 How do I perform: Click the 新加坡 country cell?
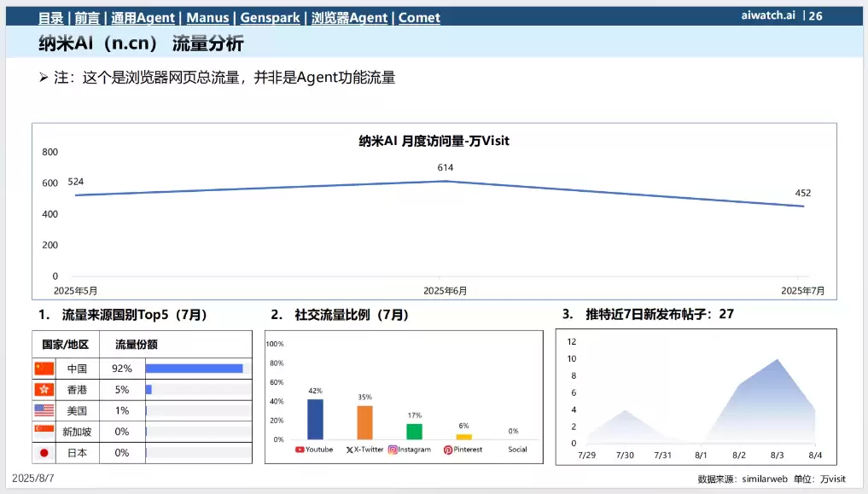coord(77,432)
